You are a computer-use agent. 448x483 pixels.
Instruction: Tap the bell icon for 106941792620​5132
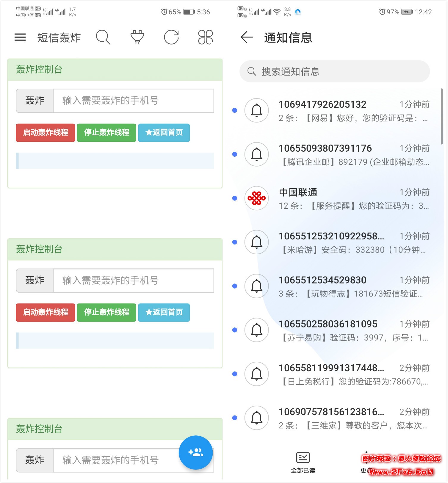256,110
